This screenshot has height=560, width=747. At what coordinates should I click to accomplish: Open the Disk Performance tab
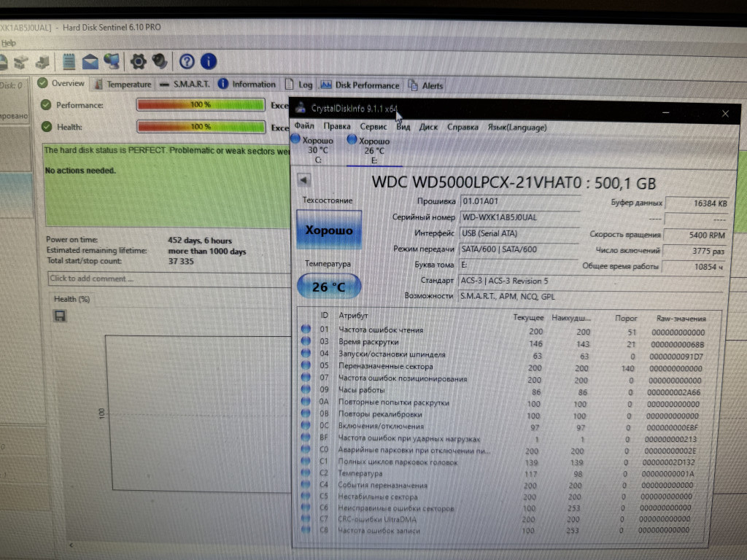coord(360,85)
